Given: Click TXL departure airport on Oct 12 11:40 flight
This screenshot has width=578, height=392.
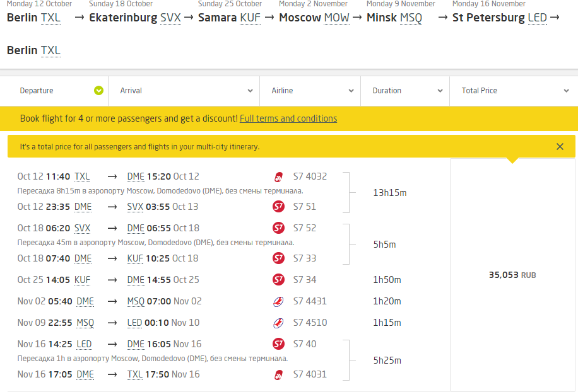Looking at the screenshot, I should (x=82, y=176).
